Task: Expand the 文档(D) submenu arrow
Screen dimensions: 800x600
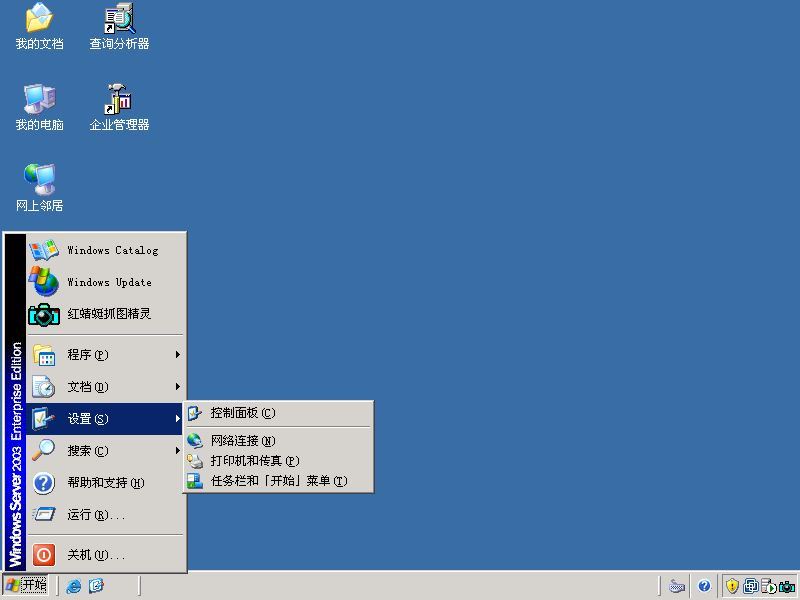Action: point(177,386)
